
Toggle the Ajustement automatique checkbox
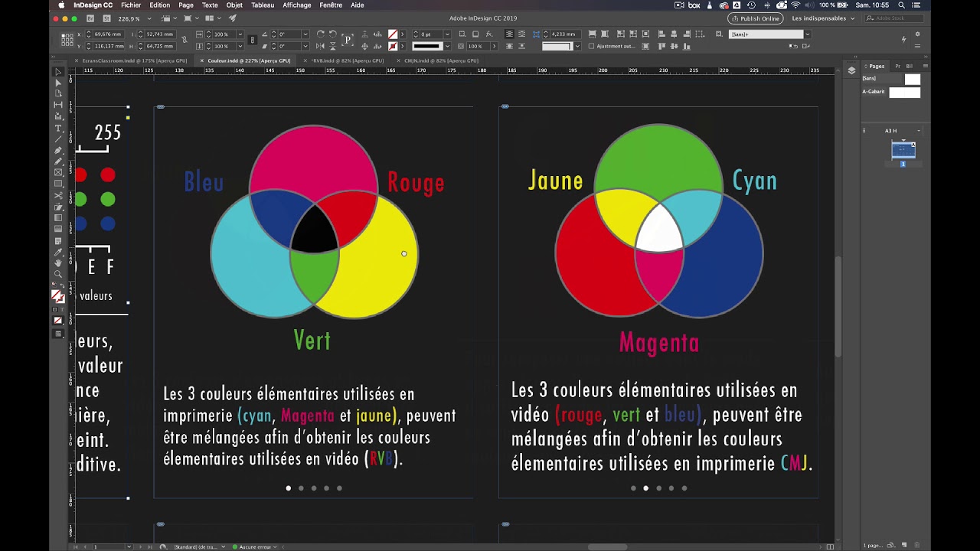coord(592,46)
